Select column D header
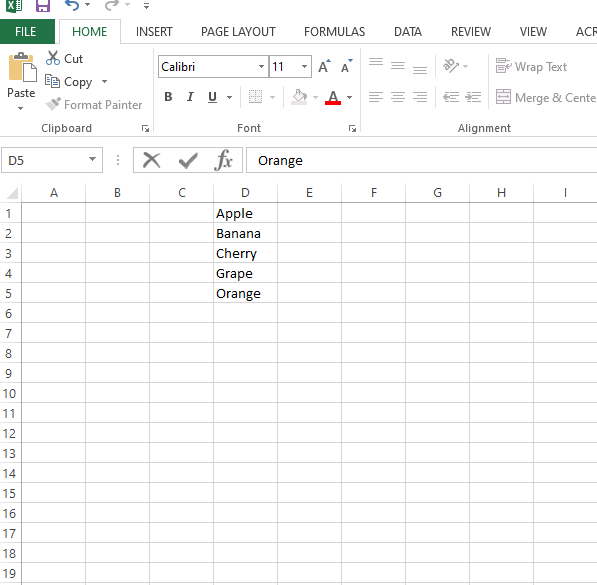 245,193
